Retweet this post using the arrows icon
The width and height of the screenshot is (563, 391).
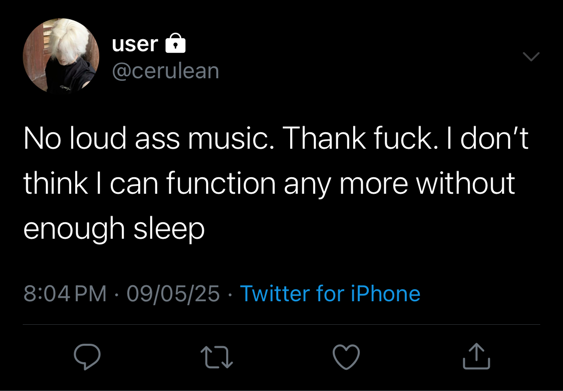pos(217,357)
